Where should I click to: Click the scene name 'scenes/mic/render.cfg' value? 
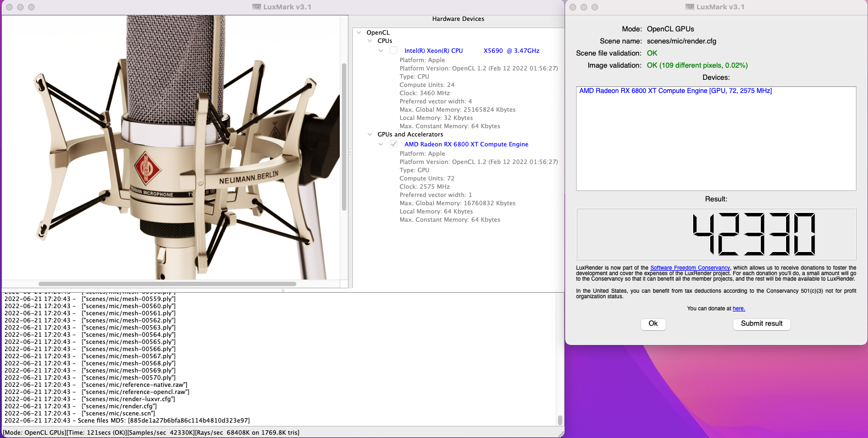(681, 41)
